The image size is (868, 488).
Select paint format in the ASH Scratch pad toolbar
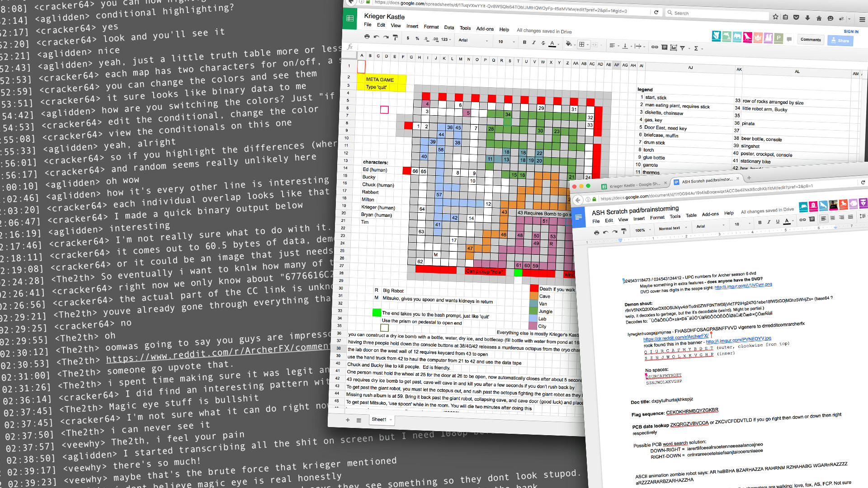[x=624, y=231]
